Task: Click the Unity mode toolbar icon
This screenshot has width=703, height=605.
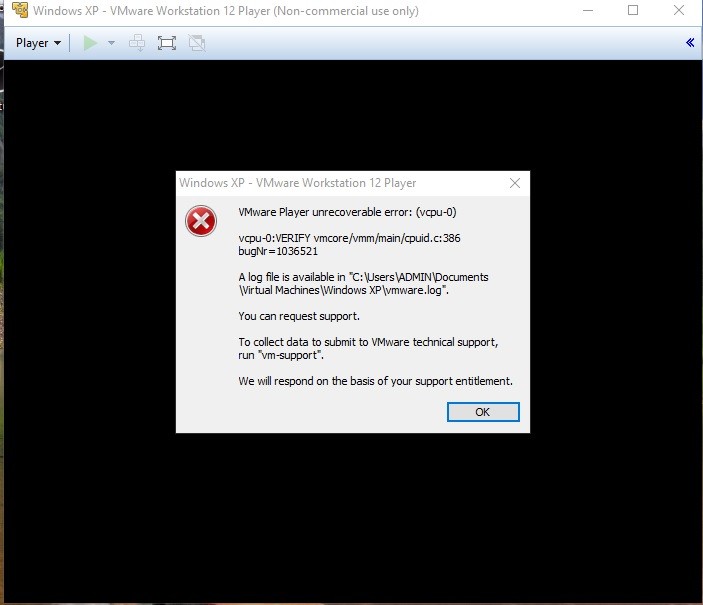Action: [197, 43]
